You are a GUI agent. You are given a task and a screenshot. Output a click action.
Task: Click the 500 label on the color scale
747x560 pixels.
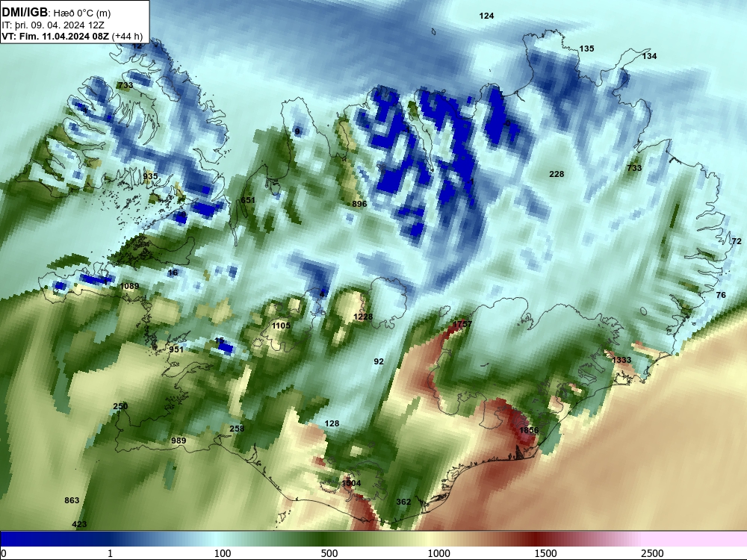tap(329, 553)
